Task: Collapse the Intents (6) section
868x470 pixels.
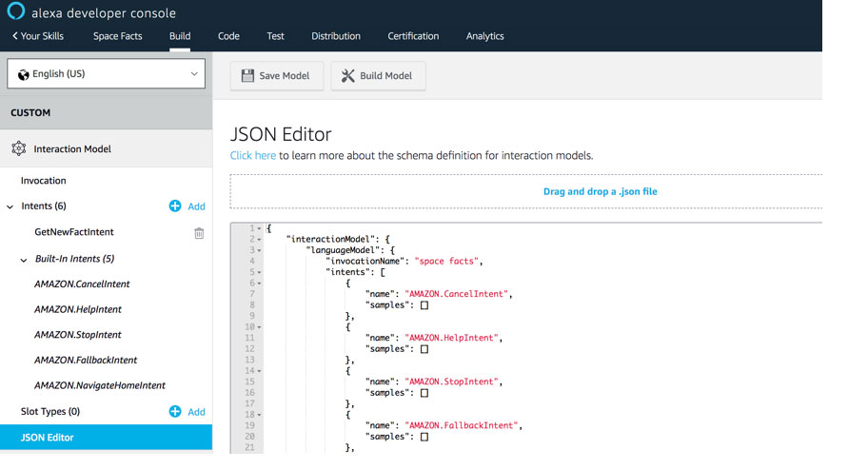Action: click(10, 206)
